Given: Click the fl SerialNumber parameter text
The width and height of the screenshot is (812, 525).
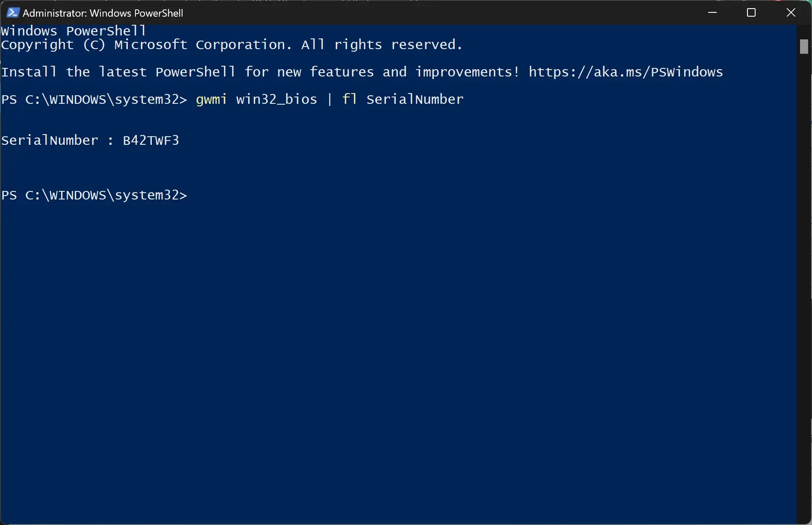Looking at the screenshot, I should click(x=403, y=99).
